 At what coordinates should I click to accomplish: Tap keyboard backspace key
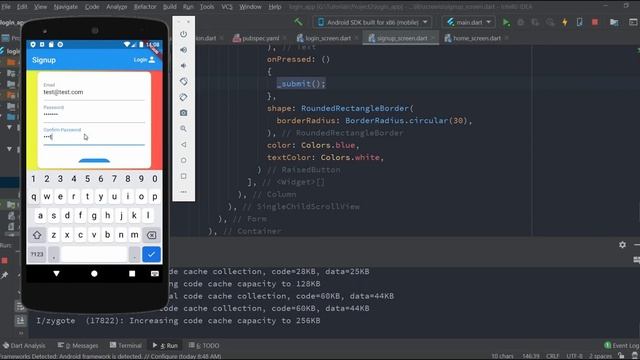[151, 235]
